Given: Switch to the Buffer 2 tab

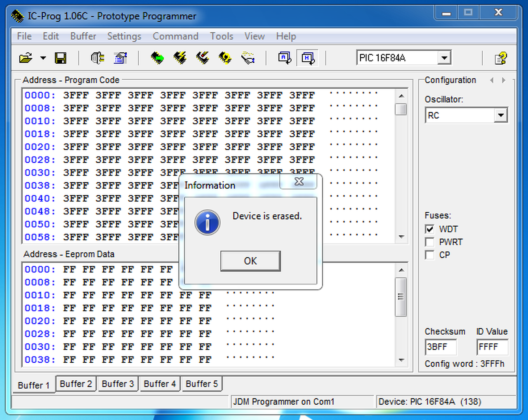Looking at the screenshot, I should [76, 384].
